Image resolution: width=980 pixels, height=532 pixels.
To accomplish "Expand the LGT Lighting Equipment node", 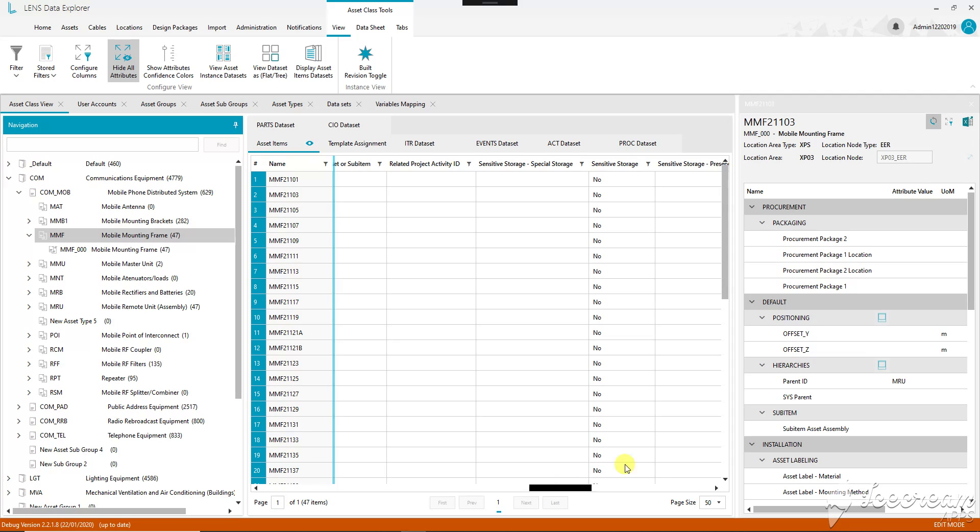I will pos(9,478).
